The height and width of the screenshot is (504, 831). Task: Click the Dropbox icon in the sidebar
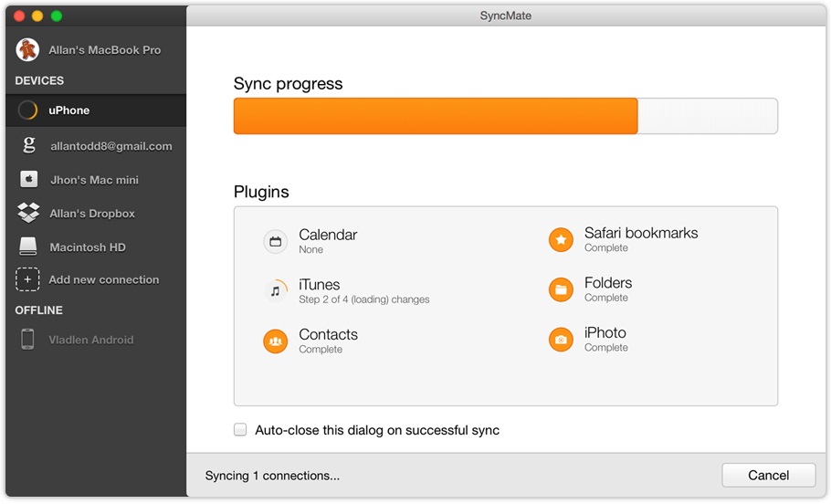click(x=28, y=213)
